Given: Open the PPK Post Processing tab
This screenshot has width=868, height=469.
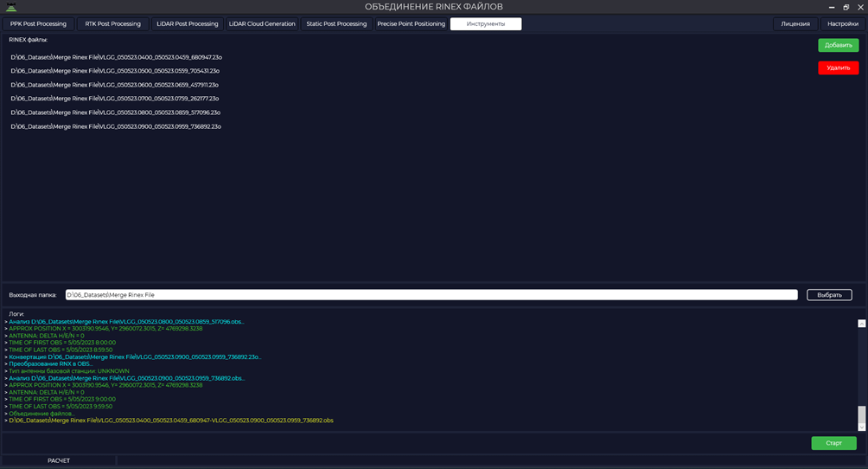Looking at the screenshot, I should (x=38, y=24).
